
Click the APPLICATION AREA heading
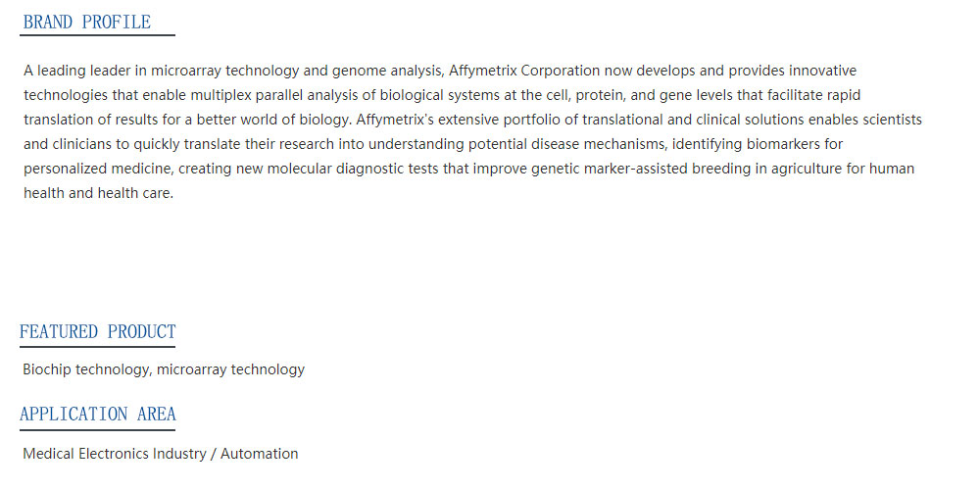coord(97,414)
